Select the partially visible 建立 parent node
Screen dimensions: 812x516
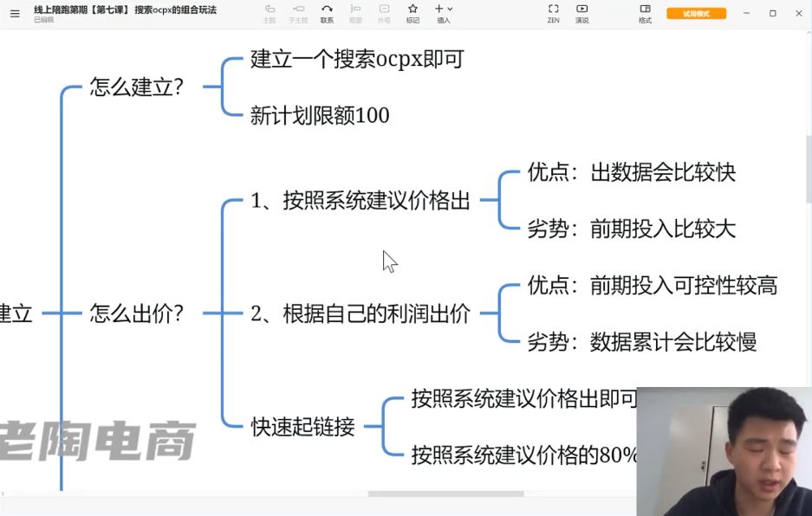pyautogui.click(x=16, y=313)
